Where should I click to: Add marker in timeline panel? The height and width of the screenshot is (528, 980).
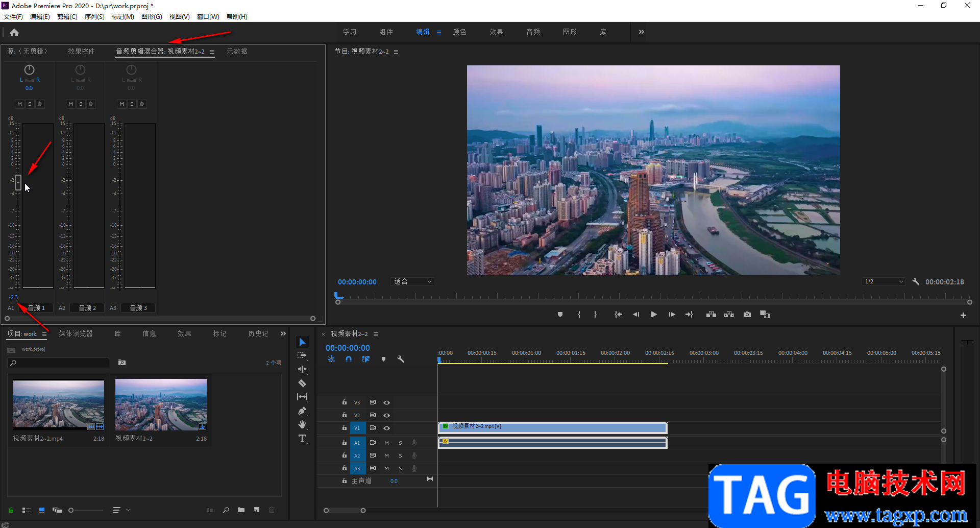(383, 359)
